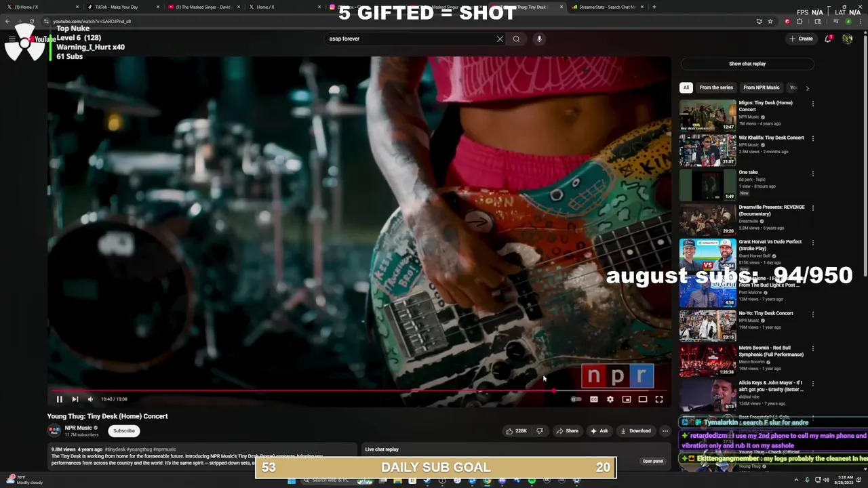Open NPR Music channel name link

[x=78, y=428]
